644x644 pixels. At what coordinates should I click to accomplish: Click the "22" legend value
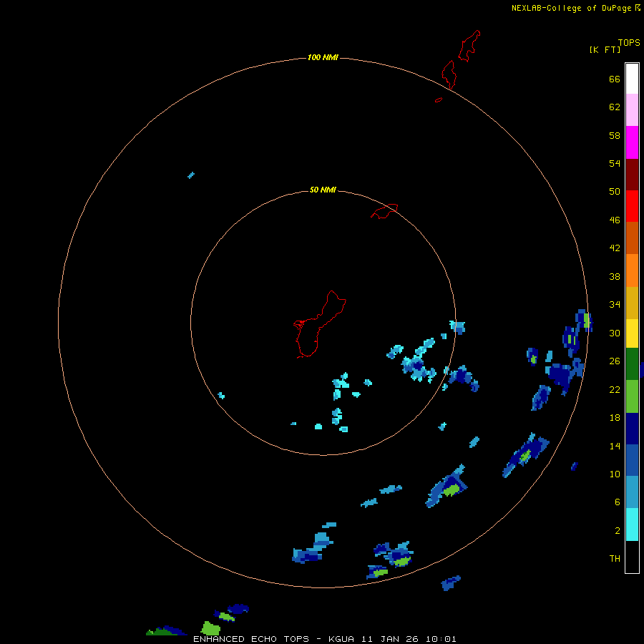(x=615, y=389)
